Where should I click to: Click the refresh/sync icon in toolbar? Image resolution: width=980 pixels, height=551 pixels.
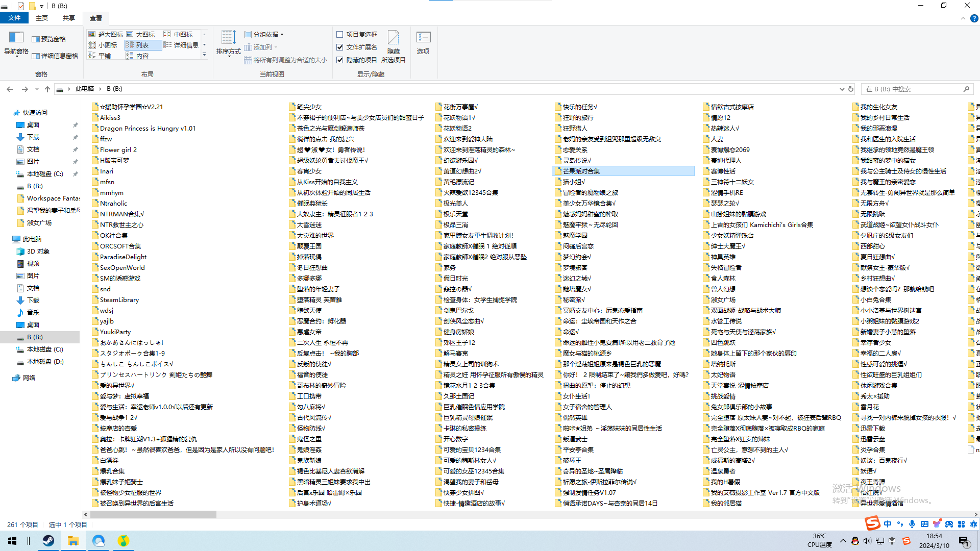coord(851,88)
